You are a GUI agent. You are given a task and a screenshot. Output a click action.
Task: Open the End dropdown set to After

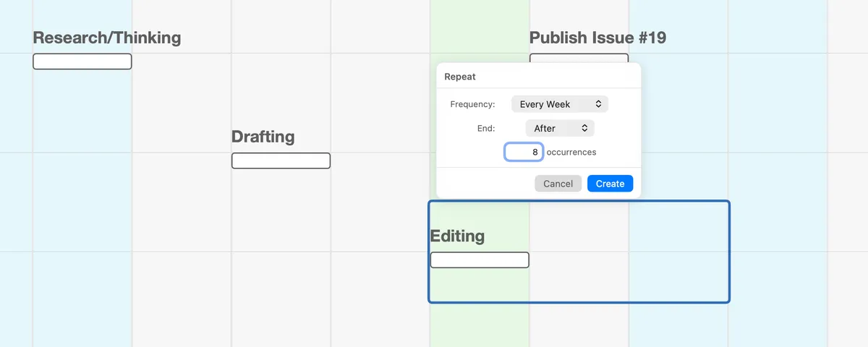560,128
